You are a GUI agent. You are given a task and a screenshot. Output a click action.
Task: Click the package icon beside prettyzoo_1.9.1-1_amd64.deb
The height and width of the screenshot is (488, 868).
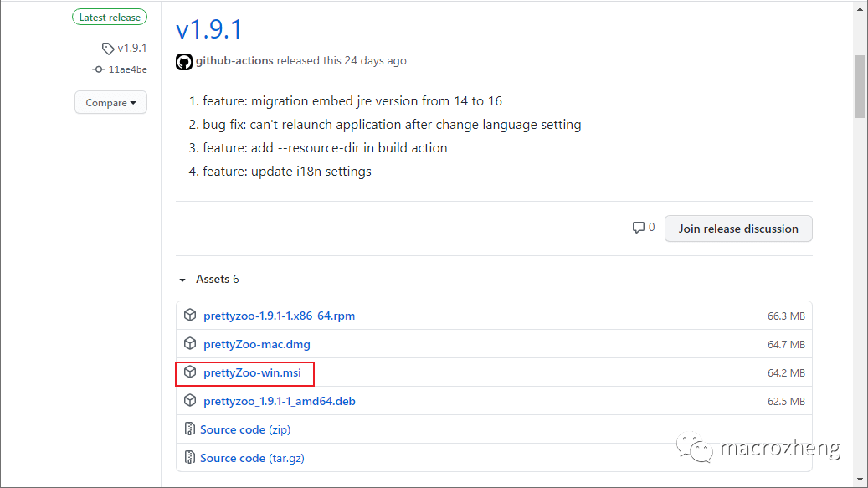click(x=190, y=401)
